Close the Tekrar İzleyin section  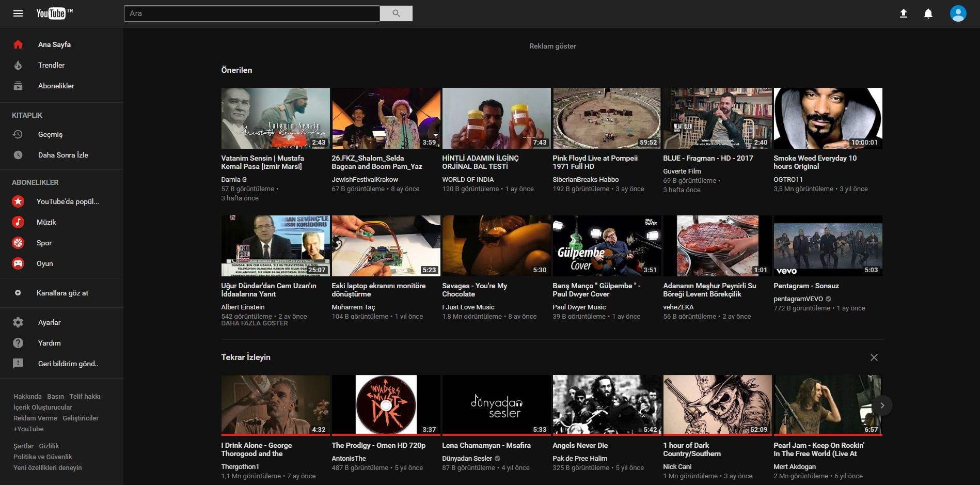[874, 357]
